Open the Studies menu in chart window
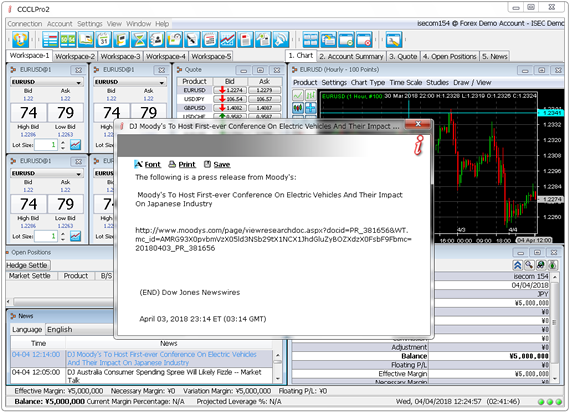 [437, 83]
